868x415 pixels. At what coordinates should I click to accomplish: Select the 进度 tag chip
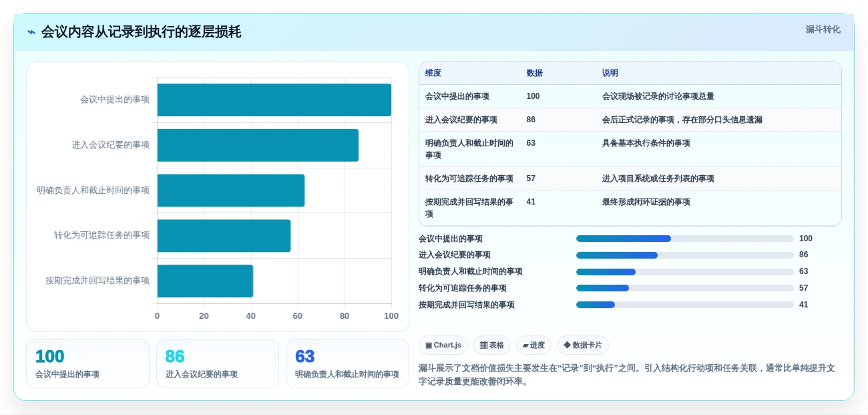point(533,345)
